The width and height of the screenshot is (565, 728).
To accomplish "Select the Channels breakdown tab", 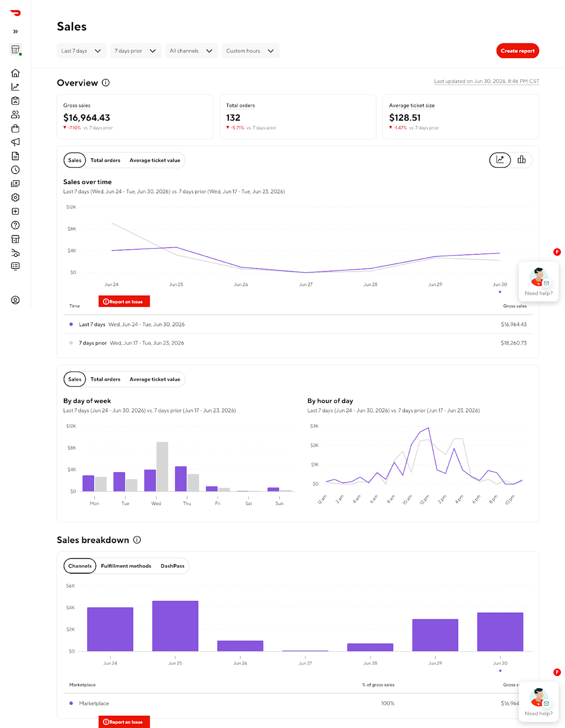I will pyautogui.click(x=80, y=566).
